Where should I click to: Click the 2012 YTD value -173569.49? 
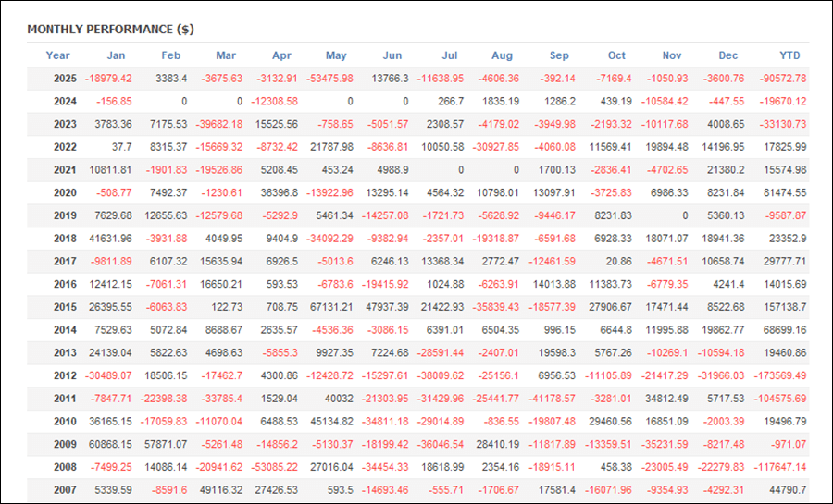[x=778, y=375]
